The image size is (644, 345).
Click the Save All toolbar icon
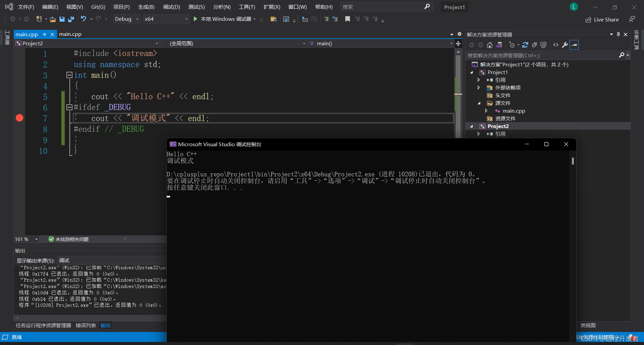tap(71, 19)
